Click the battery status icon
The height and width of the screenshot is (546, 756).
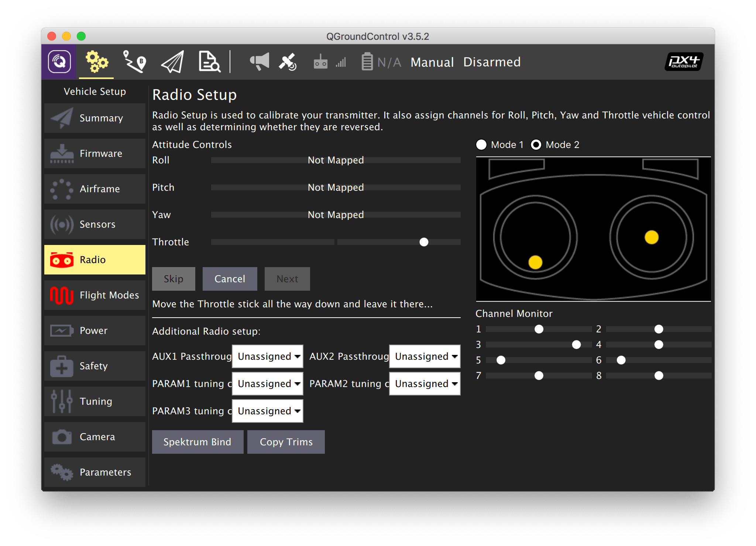(x=367, y=62)
